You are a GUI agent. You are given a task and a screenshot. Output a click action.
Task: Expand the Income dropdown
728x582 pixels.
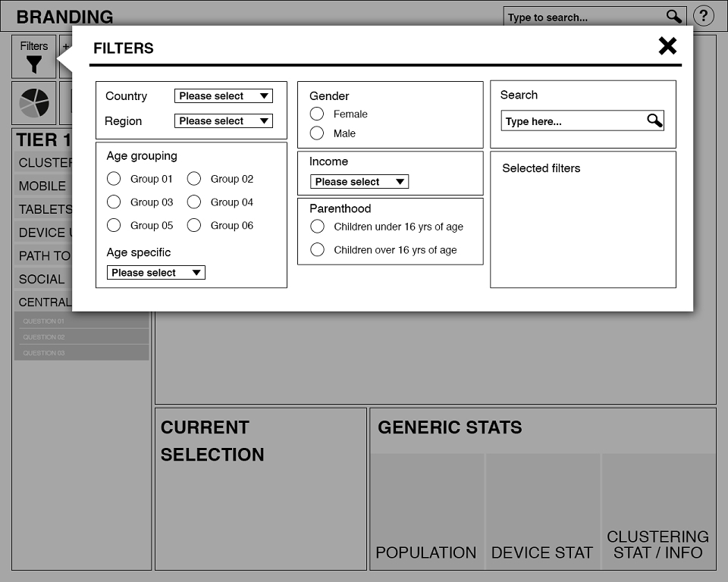[x=359, y=181]
